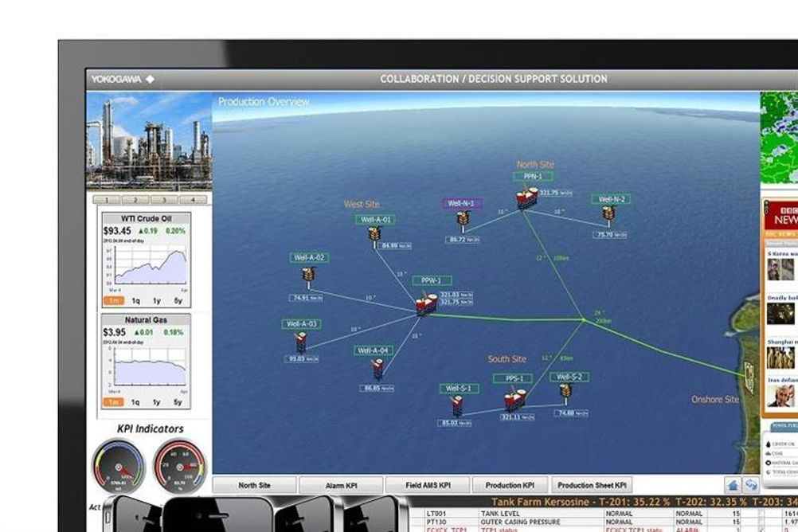Click the Well-A-01 label box

[x=376, y=220]
